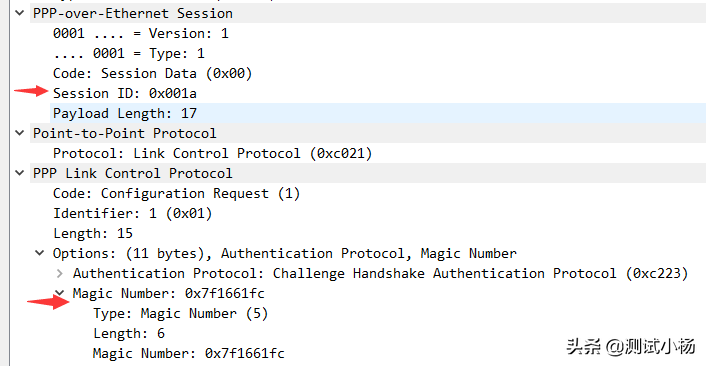The width and height of the screenshot is (706, 366).
Task: Collapse the Options (11 bytes) node
Action: pos(40,253)
